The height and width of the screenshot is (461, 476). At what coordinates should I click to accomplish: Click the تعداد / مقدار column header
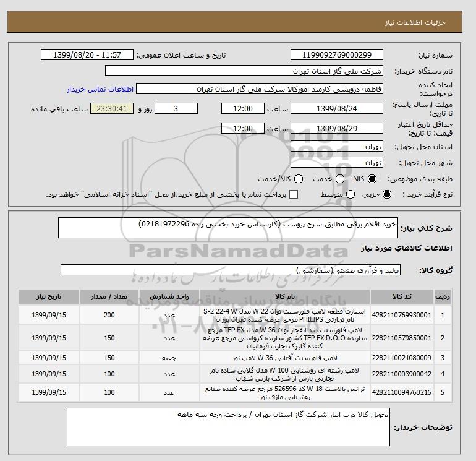(109, 296)
